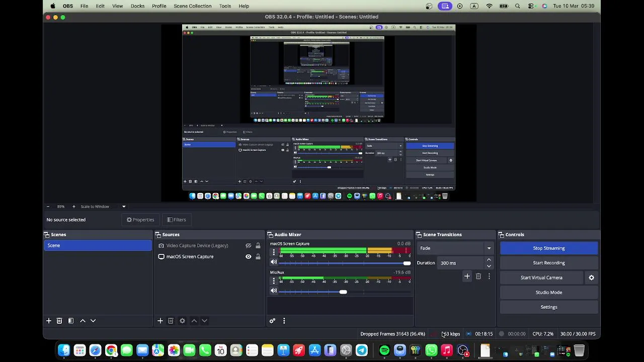The image size is (644, 362).
Task: Float the Sources dock via its title icon
Action: pyautogui.click(x=158, y=235)
